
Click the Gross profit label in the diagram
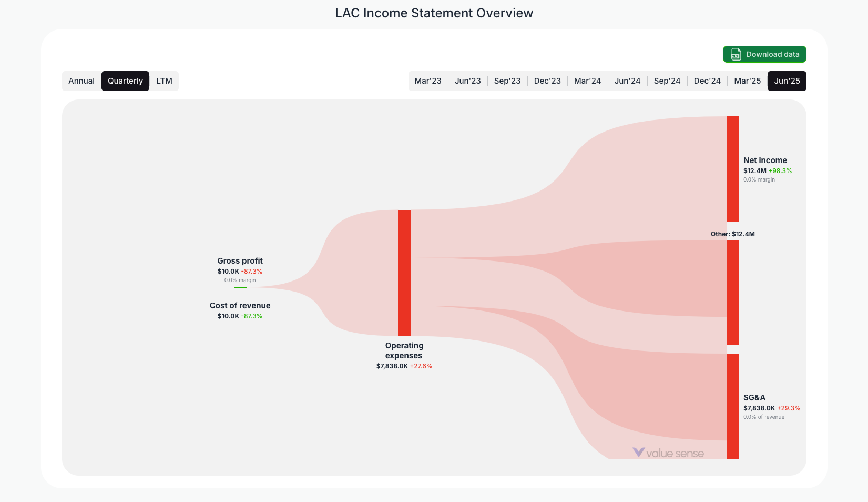pyautogui.click(x=240, y=260)
